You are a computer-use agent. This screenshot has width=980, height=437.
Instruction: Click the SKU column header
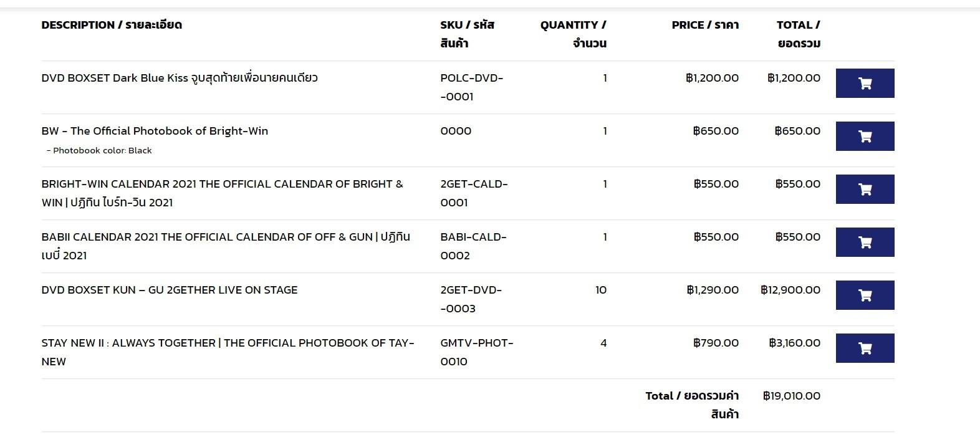click(467, 34)
